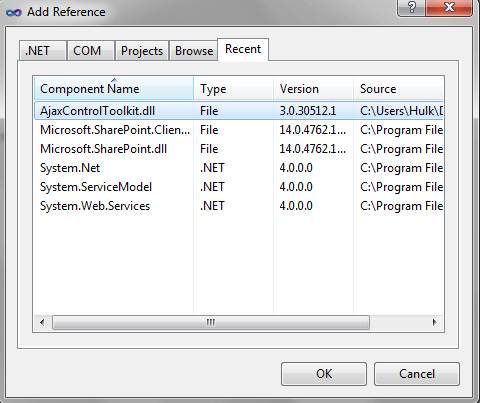Select the Recent tab
The height and width of the screenshot is (403, 480).
(x=243, y=49)
